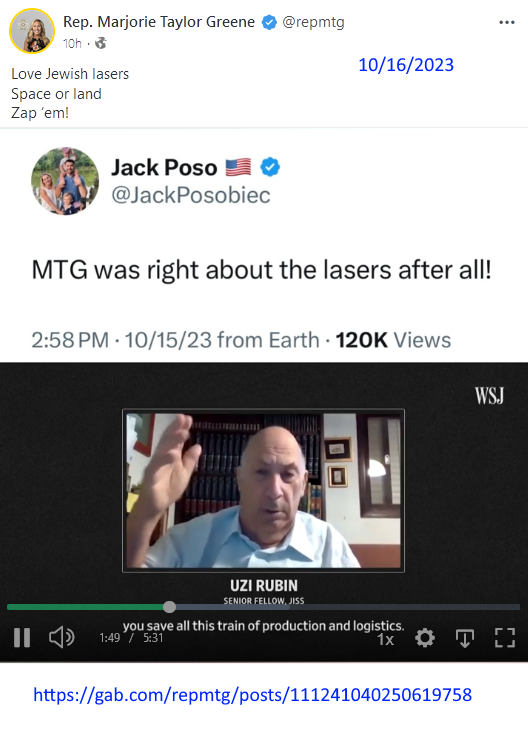Image resolution: width=528 pixels, height=732 pixels.
Task: Change the 1x playback speed
Action: pyautogui.click(x=386, y=639)
